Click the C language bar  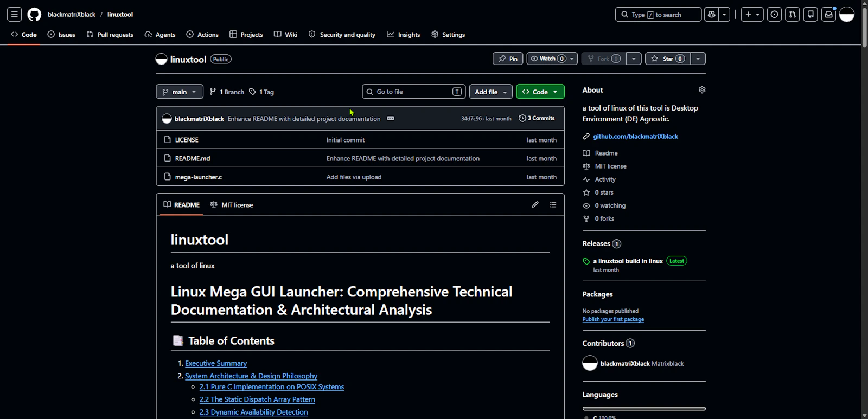pyautogui.click(x=644, y=409)
